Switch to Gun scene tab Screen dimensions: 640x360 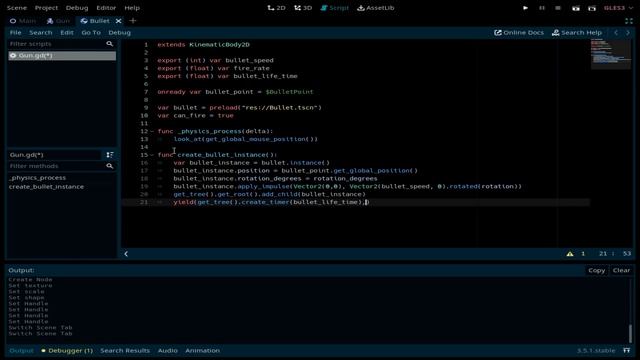pos(58,21)
